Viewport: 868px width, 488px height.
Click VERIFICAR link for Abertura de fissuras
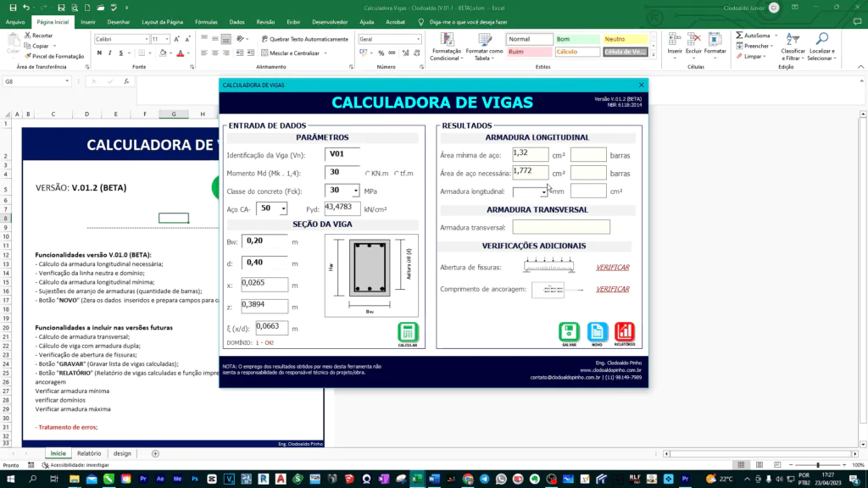click(x=612, y=267)
